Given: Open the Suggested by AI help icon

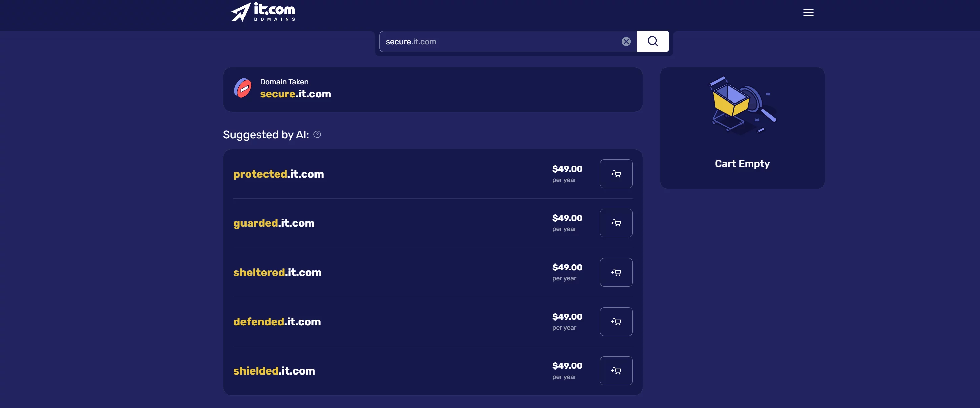Looking at the screenshot, I should point(317,134).
